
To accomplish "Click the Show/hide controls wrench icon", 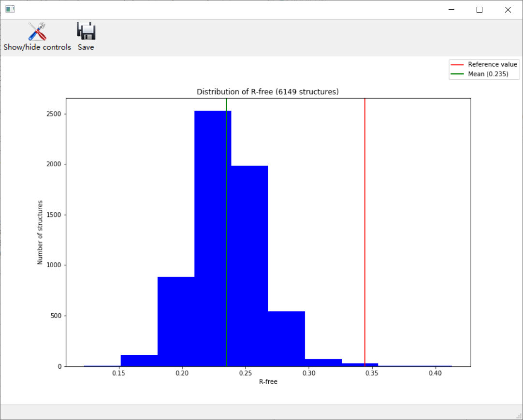I will point(37,31).
